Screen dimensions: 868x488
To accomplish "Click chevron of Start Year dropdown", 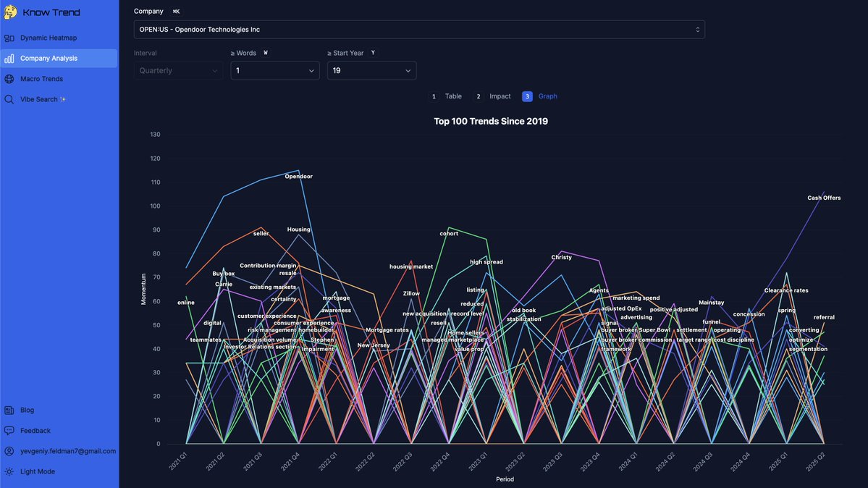I will (408, 71).
